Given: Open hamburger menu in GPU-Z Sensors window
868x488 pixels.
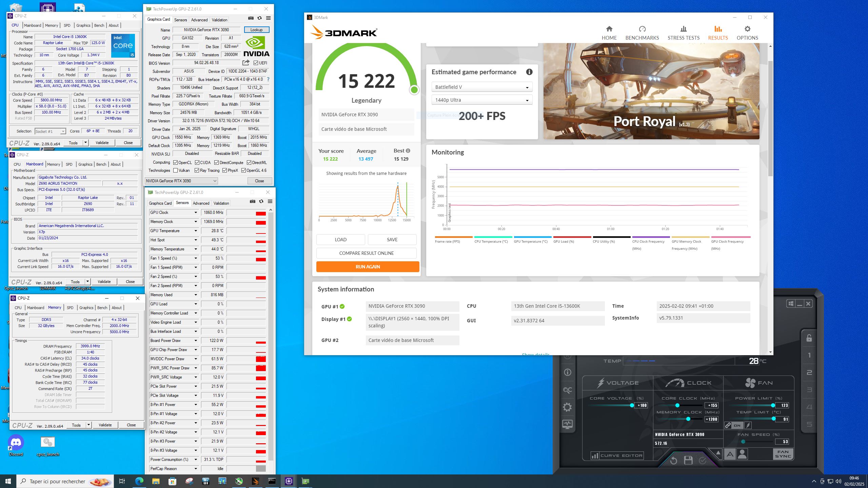Looking at the screenshot, I should (270, 201).
